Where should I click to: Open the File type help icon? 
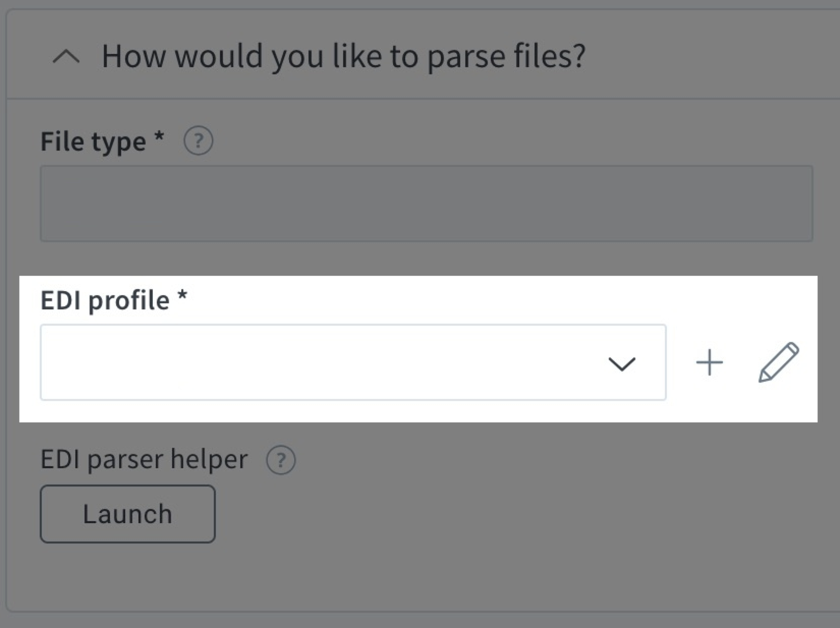198,141
